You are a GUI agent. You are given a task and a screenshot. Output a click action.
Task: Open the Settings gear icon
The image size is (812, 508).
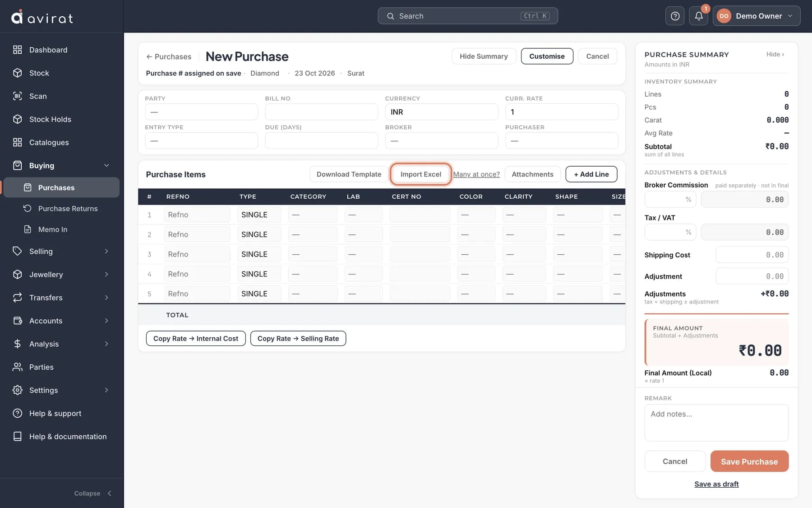coord(17,390)
